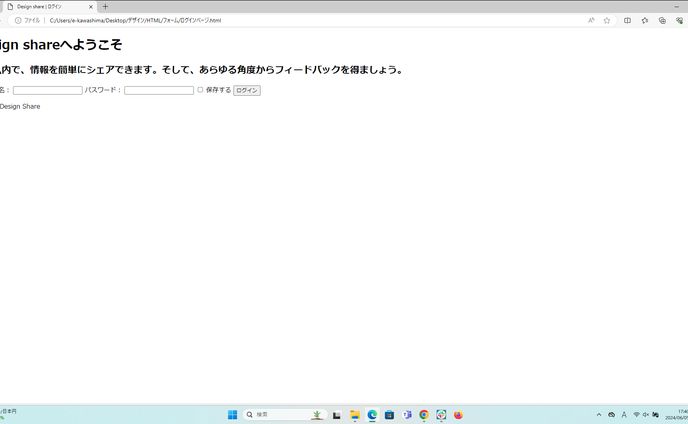The width and height of the screenshot is (688, 424).
Task: Toggle read aloud in address bar
Action: 591,20
